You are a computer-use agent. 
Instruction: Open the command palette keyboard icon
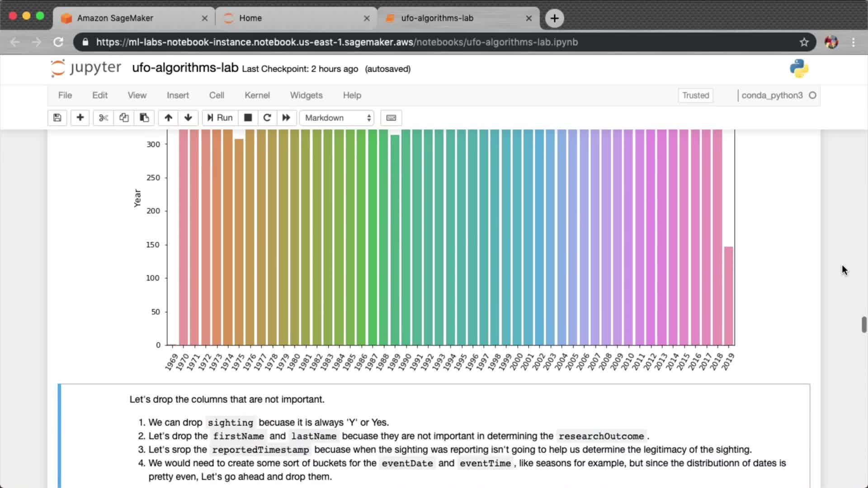point(391,118)
